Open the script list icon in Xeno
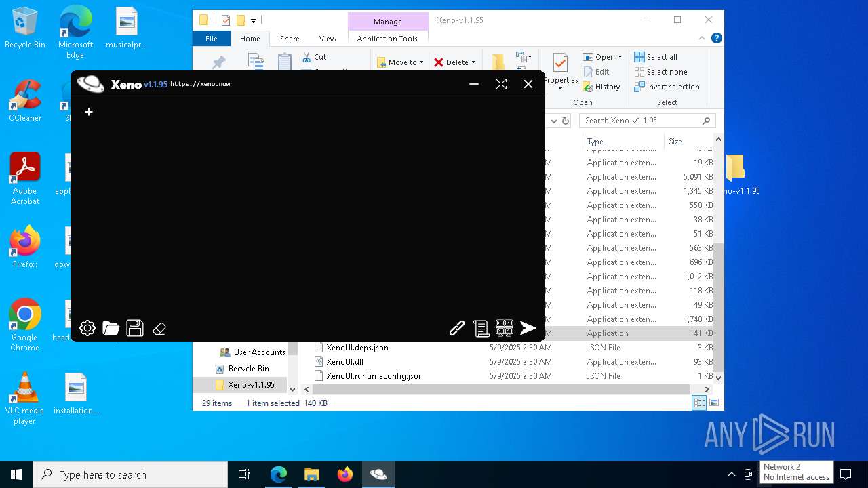Viewport: 868px width, 488px height. [481, 329]
